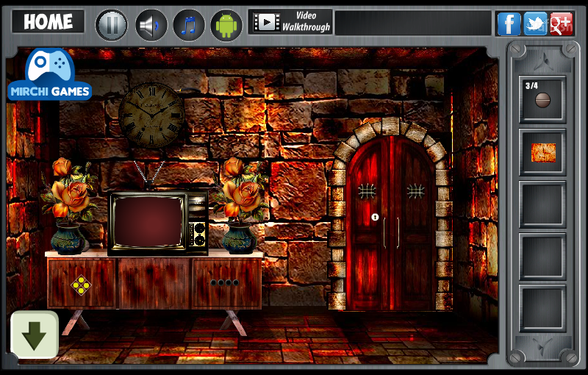The width and height of the screenshot is (588, 375).
Task: Click the four black holes panel
Action: (224, 282)
